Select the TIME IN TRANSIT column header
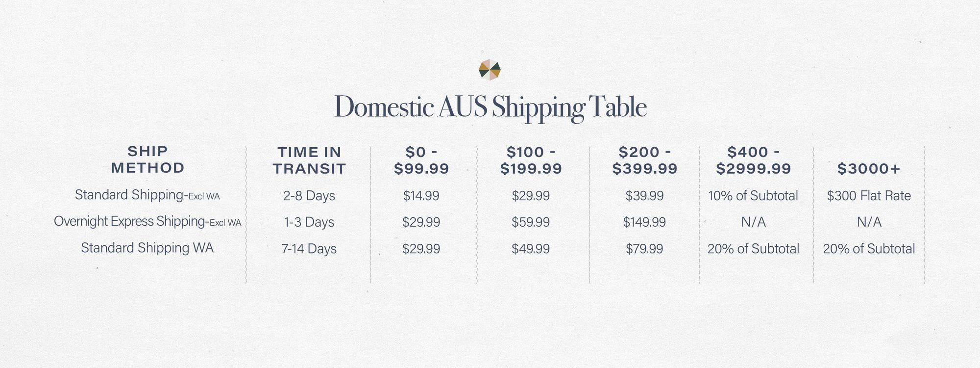 309,160
